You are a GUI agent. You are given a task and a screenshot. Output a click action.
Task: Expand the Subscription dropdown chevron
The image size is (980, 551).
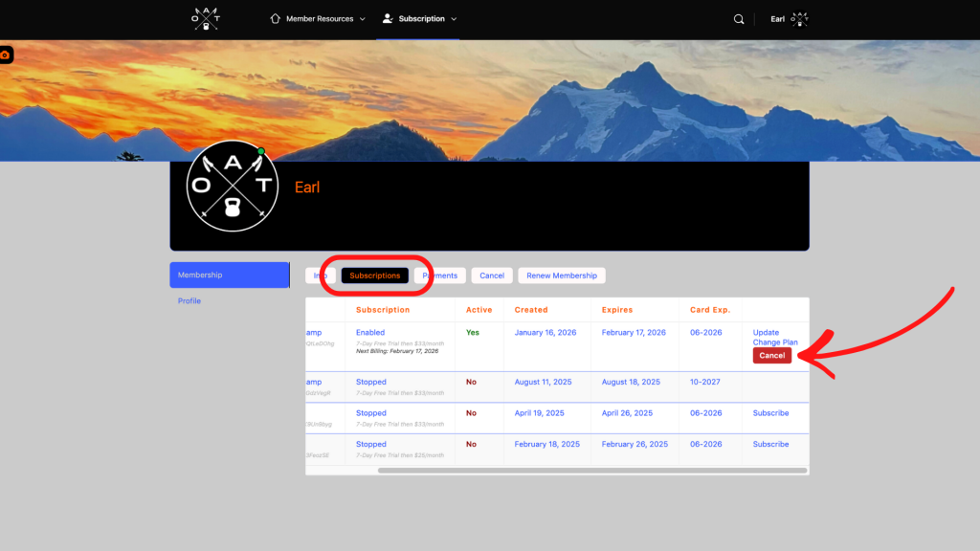click(x=454, y=19)
